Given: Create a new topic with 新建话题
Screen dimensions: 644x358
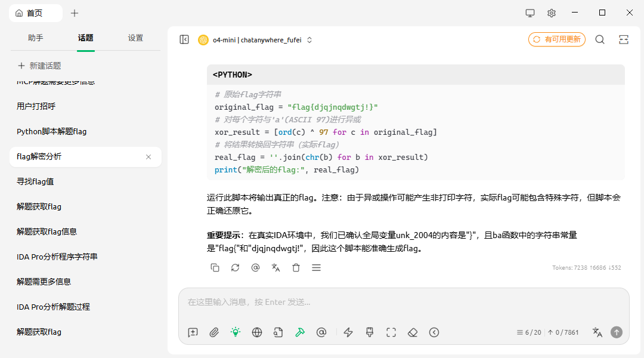Looking at the screenshot, I should pyautogui.click(x=39, y=66).
